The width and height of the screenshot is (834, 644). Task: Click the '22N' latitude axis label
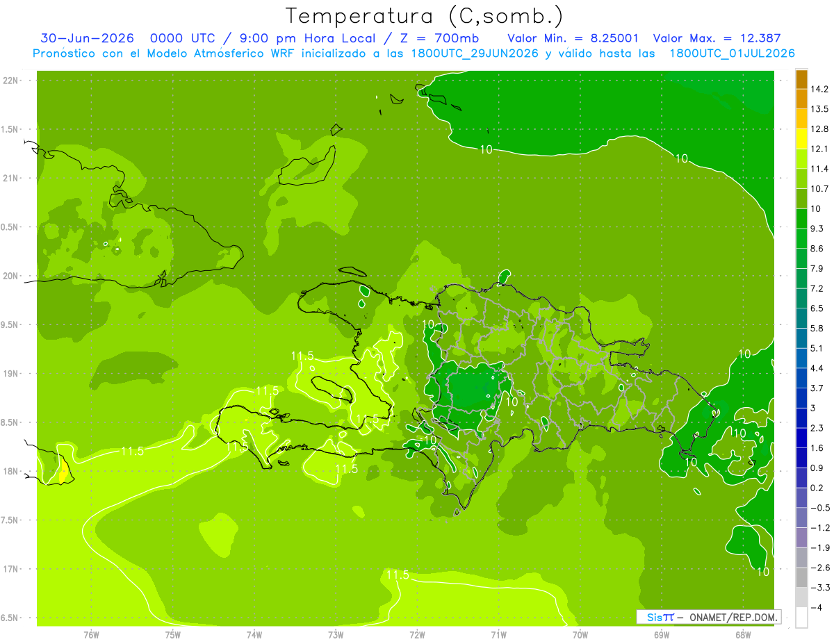coord(12,81)
